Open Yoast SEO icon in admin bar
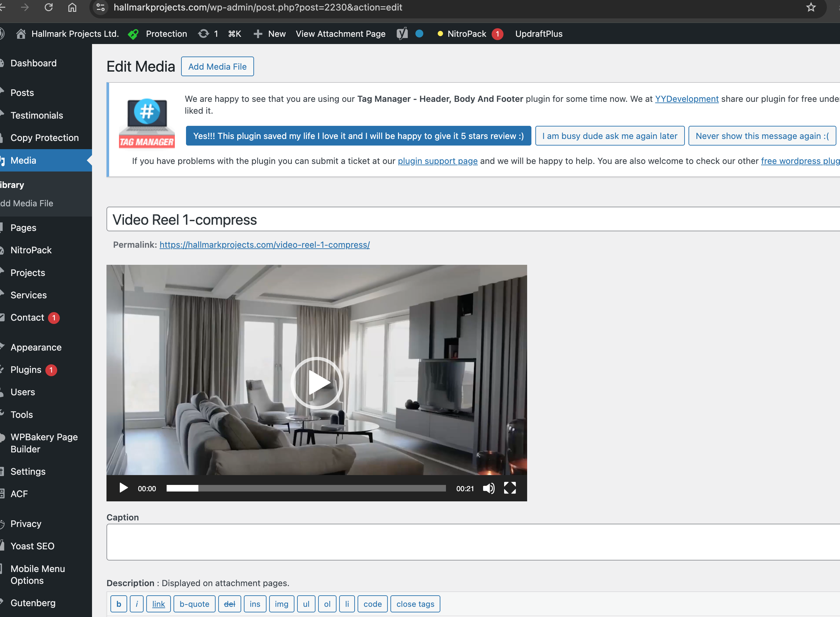The height and width of the screenshot is (617, 840). click(x=402, y=34)
